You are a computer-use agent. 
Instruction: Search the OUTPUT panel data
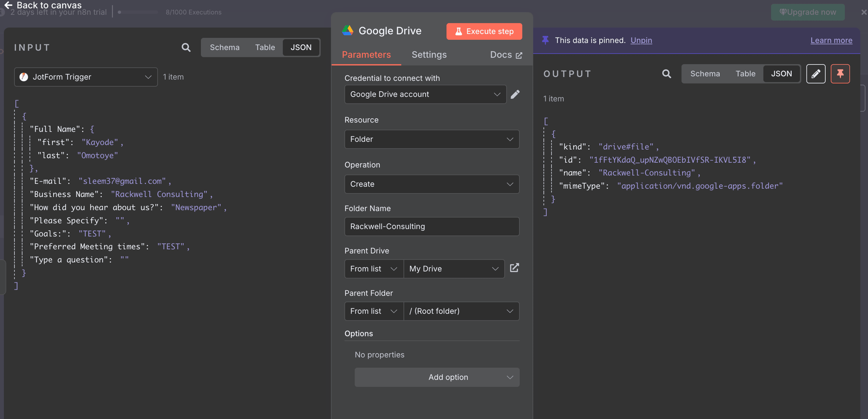coord(667,74)
